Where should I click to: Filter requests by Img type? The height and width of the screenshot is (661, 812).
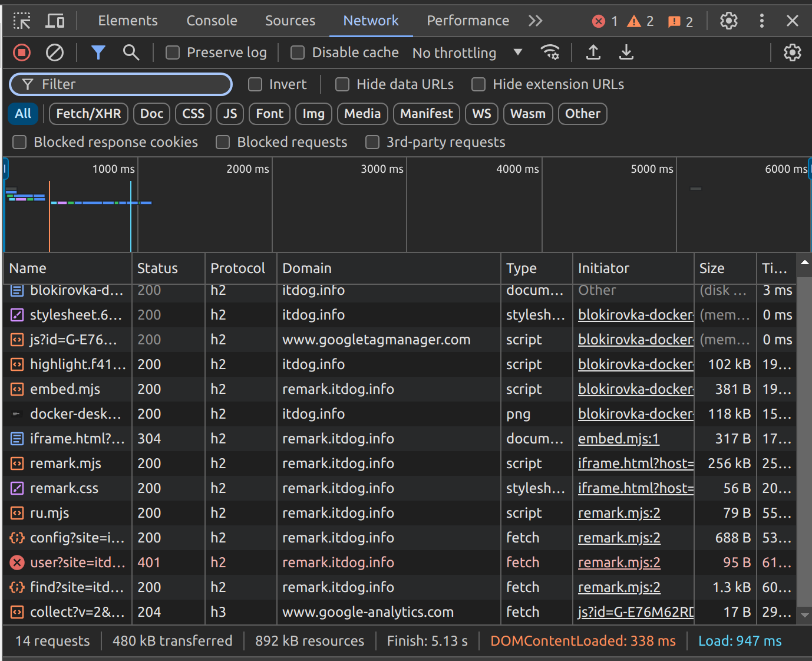pyautogui.click(x=313, y=114)
